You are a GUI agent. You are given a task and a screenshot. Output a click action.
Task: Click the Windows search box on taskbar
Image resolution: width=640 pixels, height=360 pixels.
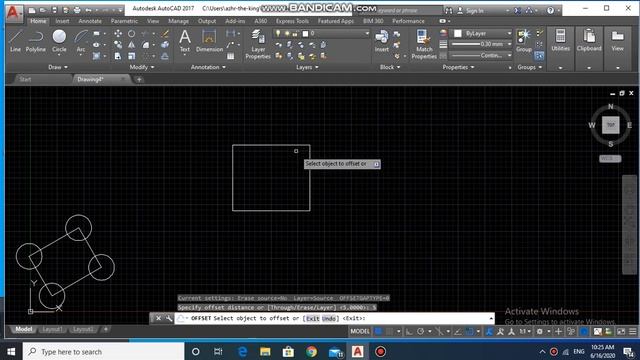coord(104,351)
